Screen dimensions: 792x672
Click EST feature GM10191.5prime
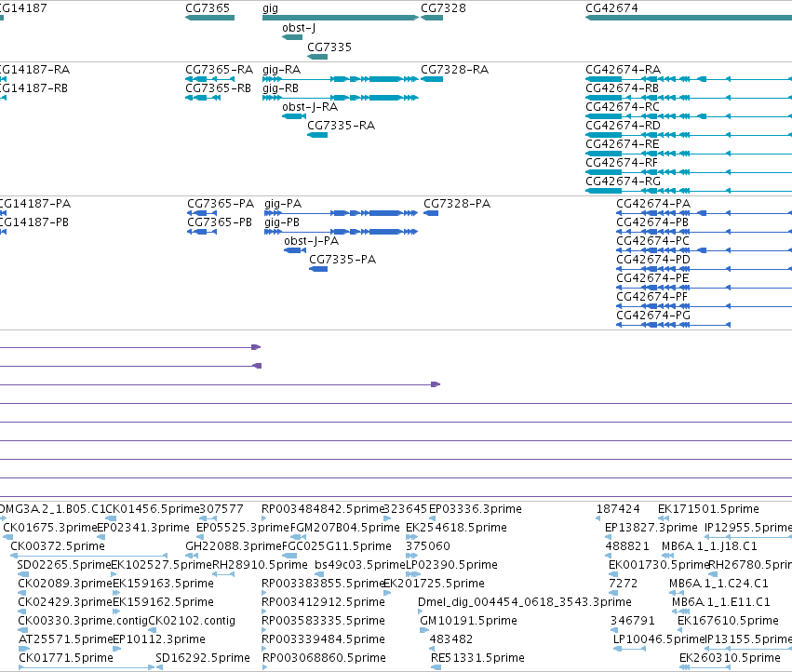point(424,630)
